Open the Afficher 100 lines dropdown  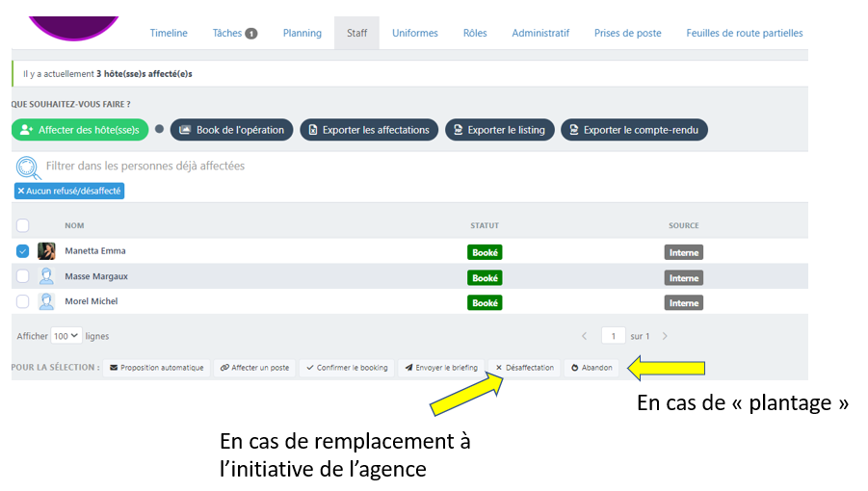(x=66, y=336)
